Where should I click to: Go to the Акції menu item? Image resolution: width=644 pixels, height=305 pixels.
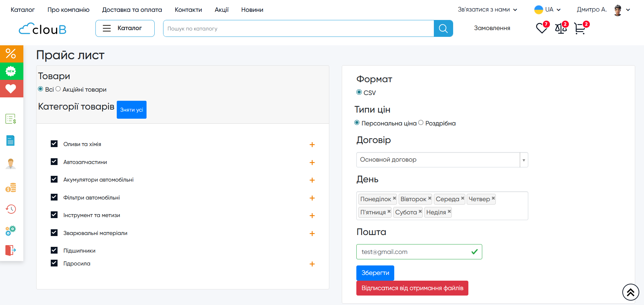click(x=221, y=10)
